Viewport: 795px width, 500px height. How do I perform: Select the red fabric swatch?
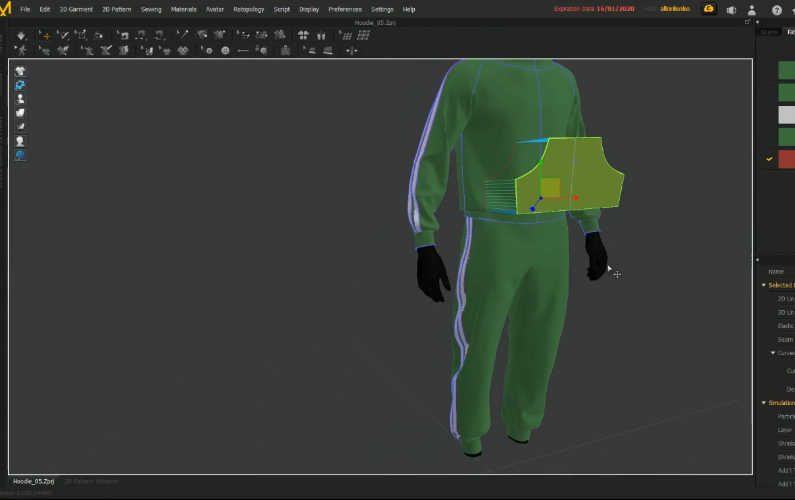pos(786,158)
